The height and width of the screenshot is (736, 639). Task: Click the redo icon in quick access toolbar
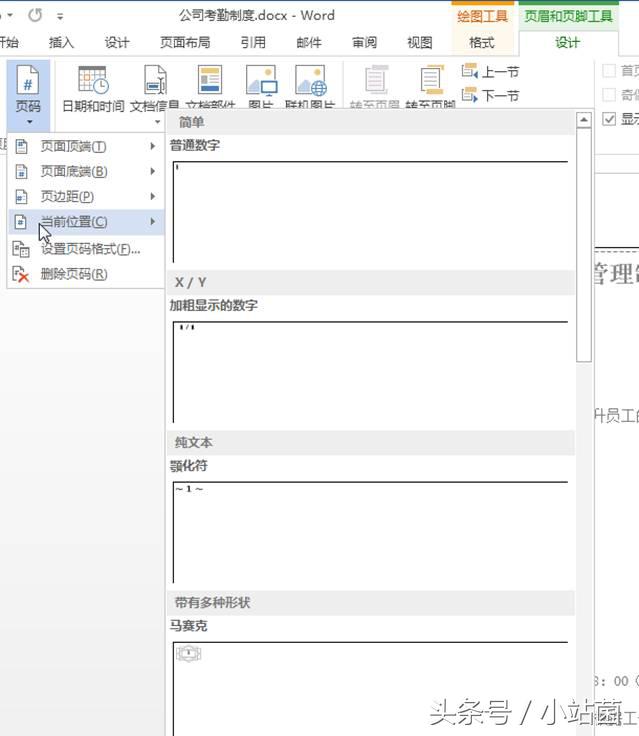[35, 15]
